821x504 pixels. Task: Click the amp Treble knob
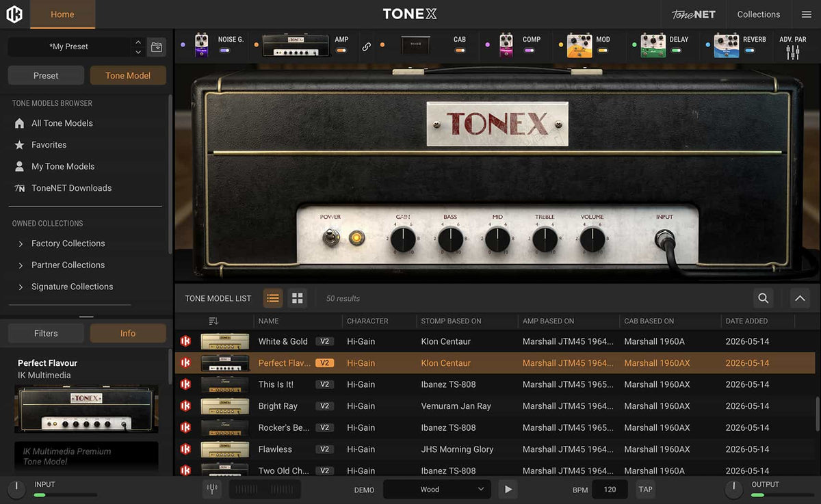(545, 239)
